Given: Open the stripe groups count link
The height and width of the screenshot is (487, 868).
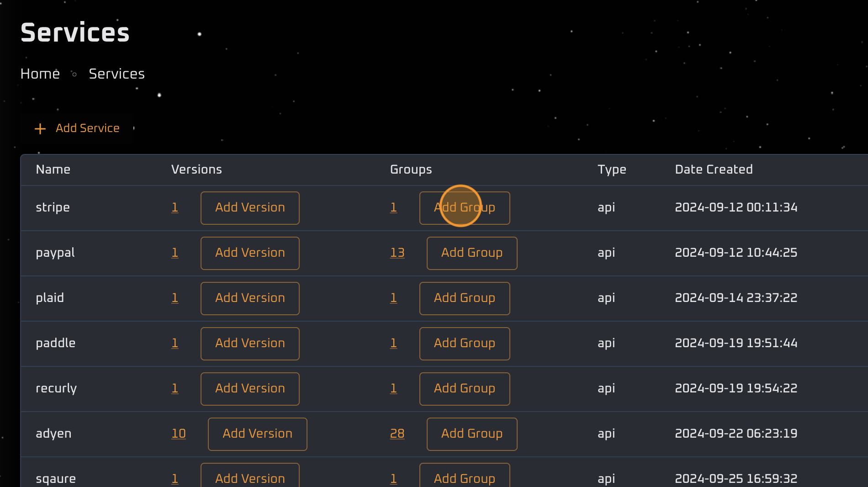Looking at the screenshot, I should pos(394,207).
